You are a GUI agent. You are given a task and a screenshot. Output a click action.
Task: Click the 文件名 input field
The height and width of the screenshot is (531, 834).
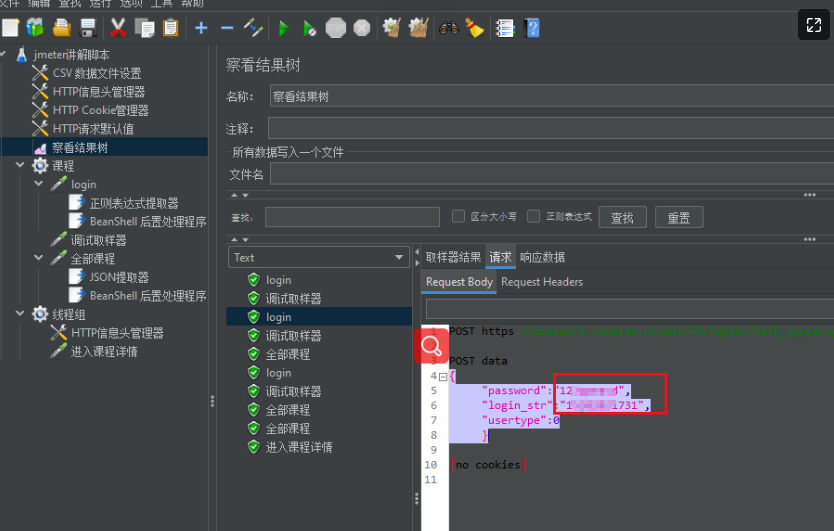[552, 174]
